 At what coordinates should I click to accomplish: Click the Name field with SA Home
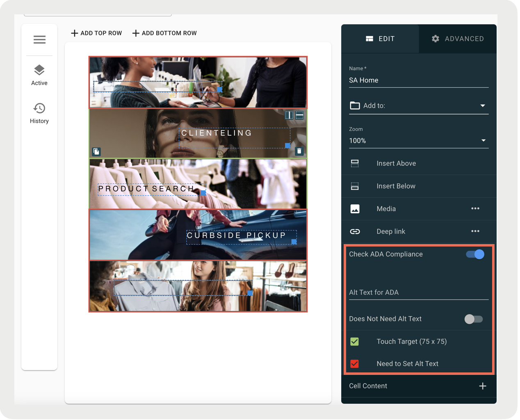coord(419,80)
